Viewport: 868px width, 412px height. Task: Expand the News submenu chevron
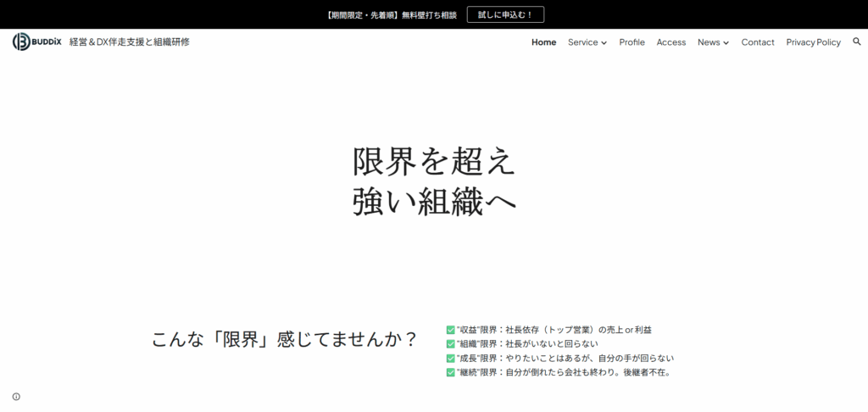coord(726,43)
